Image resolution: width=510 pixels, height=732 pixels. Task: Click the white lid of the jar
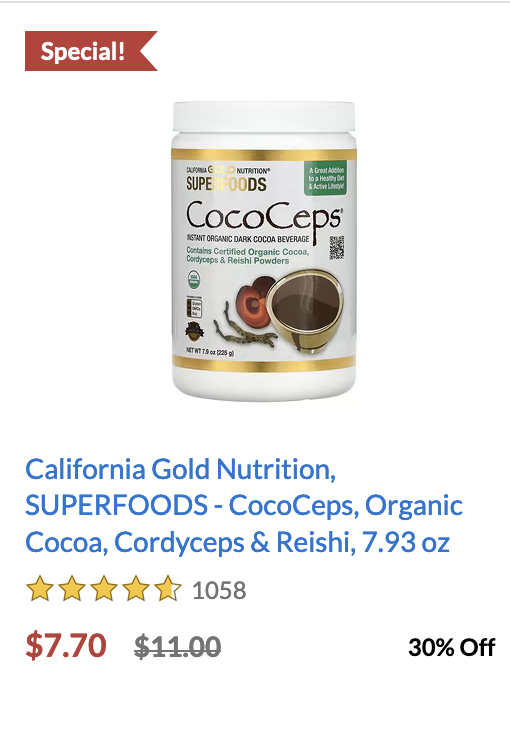264,116
